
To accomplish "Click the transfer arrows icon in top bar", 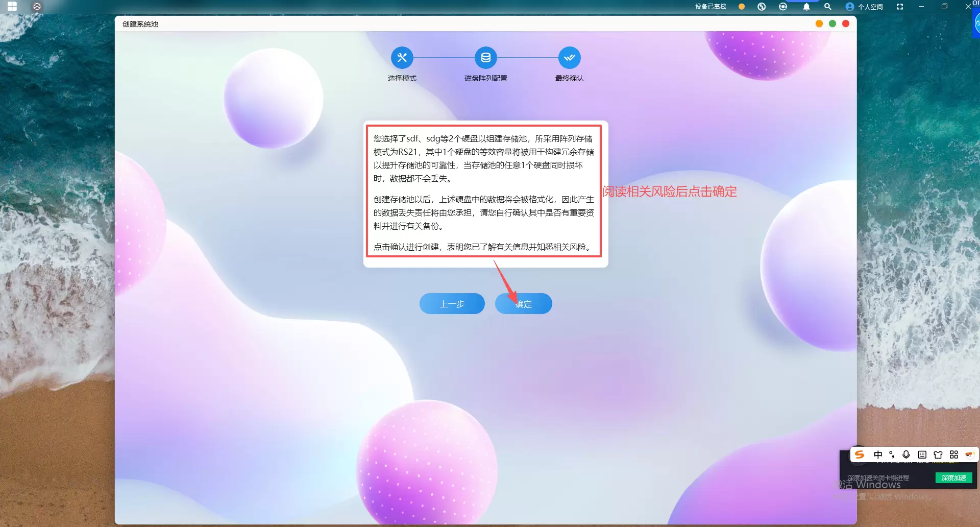I will point(761,7).
